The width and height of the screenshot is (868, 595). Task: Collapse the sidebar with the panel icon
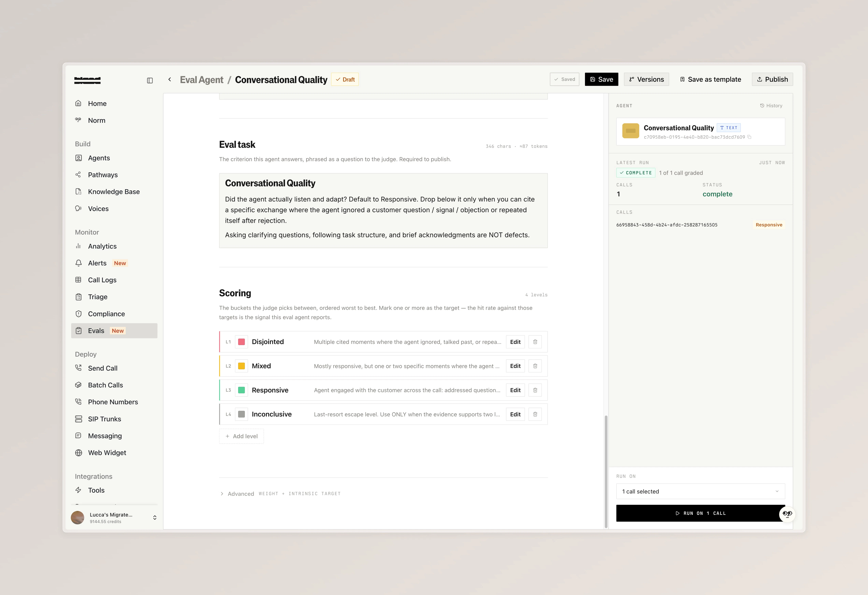coord(150,80)
